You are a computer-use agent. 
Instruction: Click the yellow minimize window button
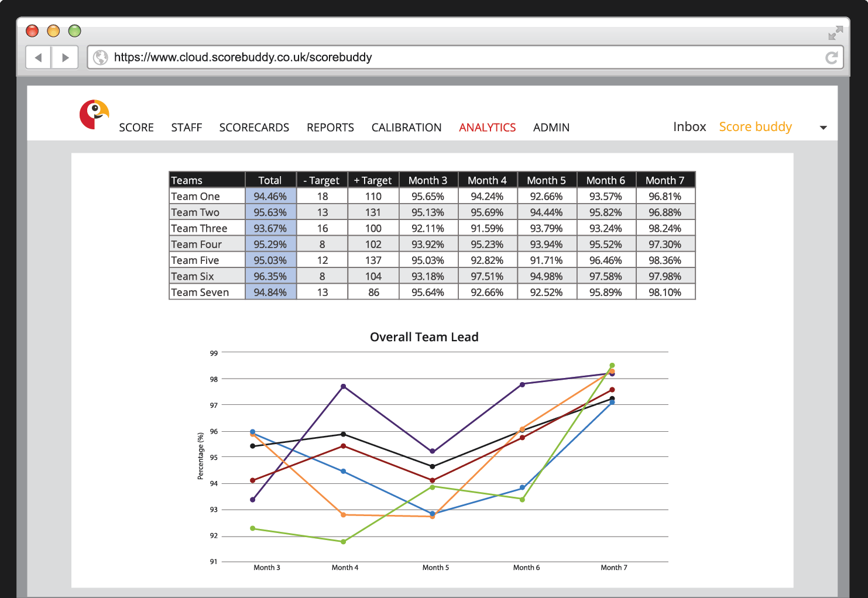53,31
